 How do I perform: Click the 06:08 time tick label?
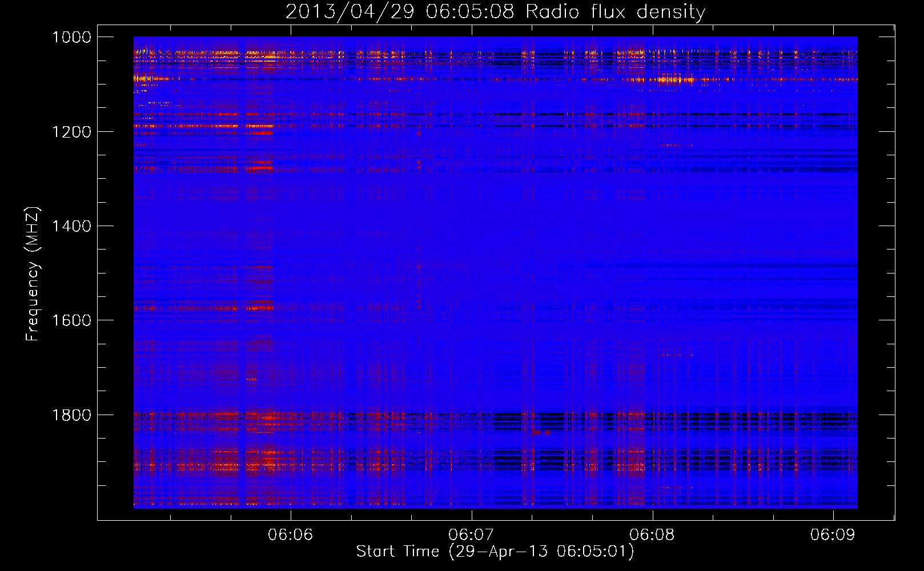(x=652, y=534)
